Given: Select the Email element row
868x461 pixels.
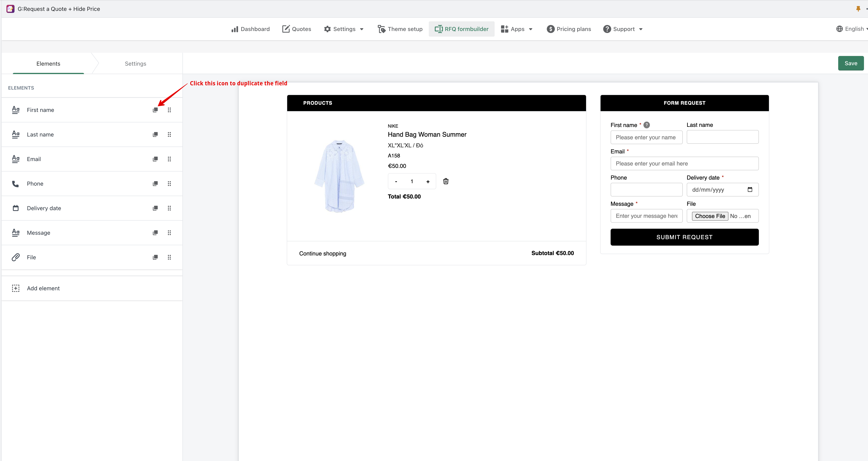Looking at the screenshot, I should point(92,159).
